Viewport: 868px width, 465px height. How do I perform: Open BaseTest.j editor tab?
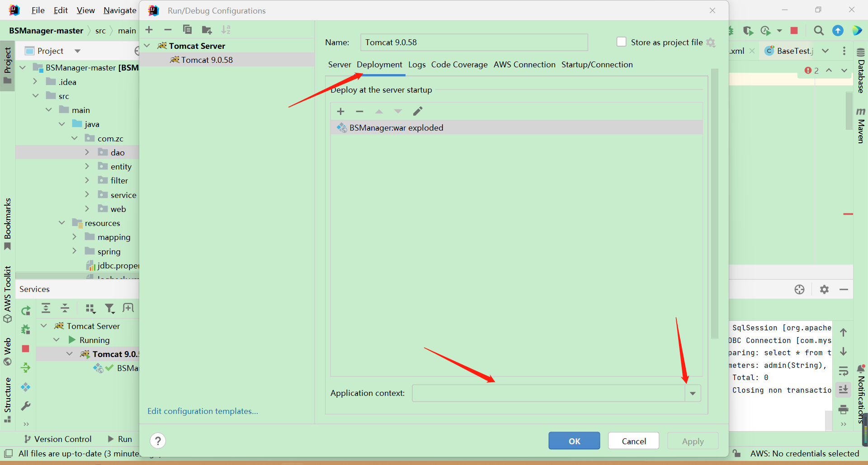[x=789, y=51]
